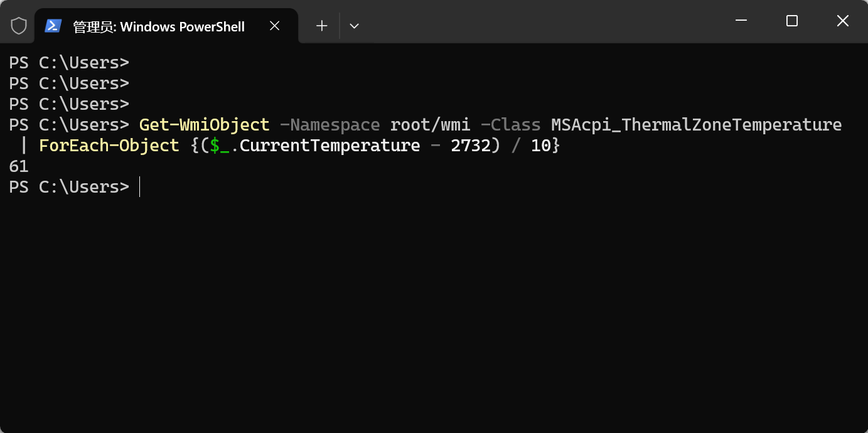Click the temperature output value 61
This screenshot has height=433, width=868.
click(x=19, y=166)
